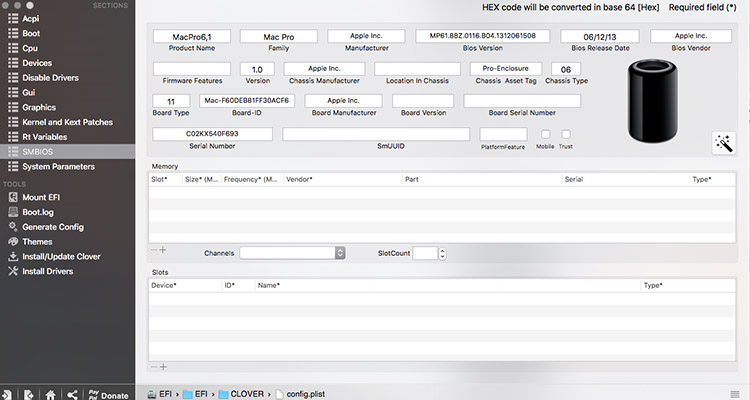Click the import configuration icon in bottom bar
This screenshot has height=400, width=750.
click(6, 395)
